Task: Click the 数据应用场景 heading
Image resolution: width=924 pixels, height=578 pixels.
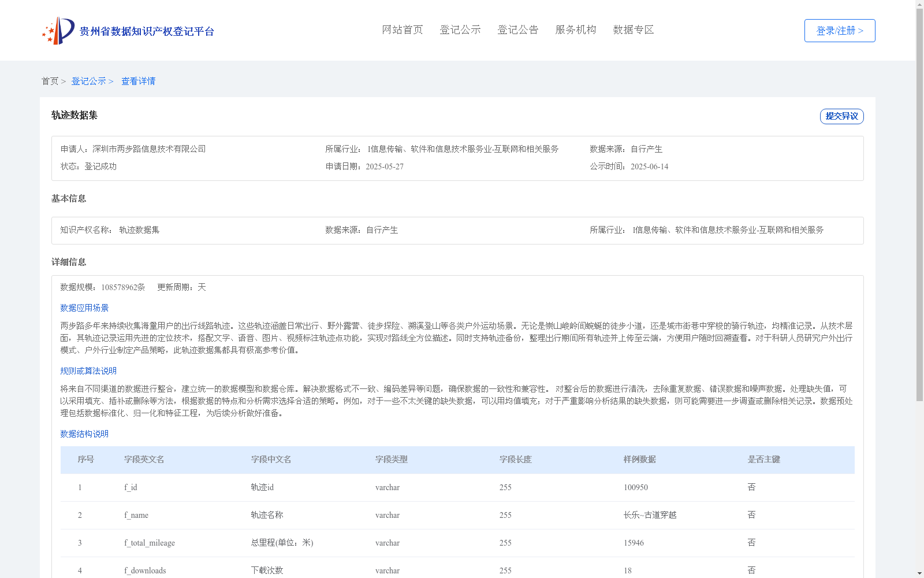Action: tap(84, 308)
